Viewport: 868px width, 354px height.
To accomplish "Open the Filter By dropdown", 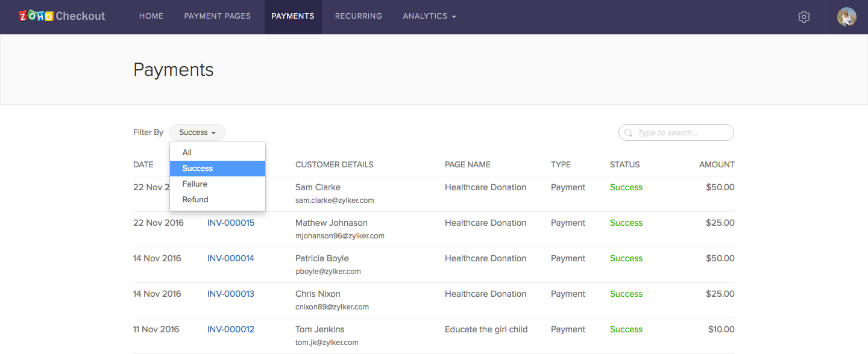I will 197,132.
